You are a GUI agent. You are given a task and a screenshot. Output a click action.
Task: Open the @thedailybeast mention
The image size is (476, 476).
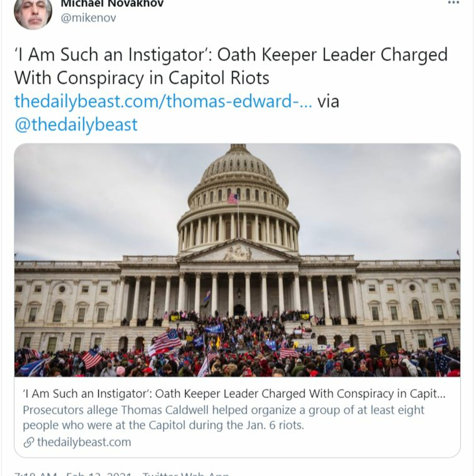coord(76,125)
